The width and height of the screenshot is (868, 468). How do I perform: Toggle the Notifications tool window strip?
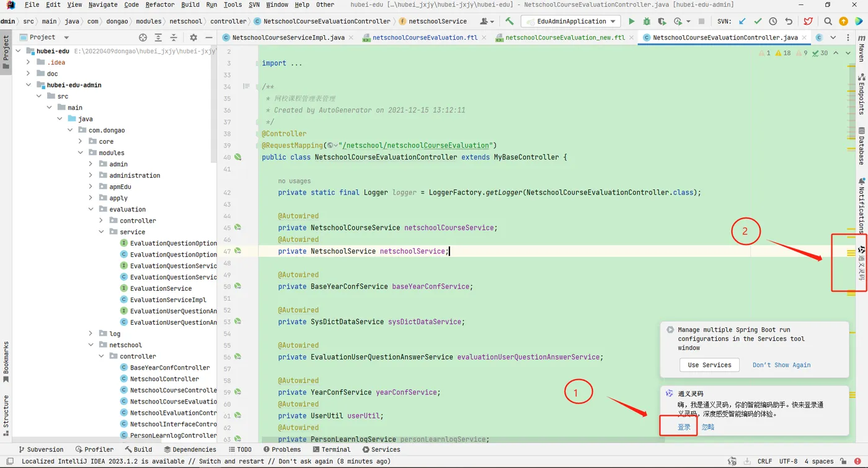tap(861, 205)
